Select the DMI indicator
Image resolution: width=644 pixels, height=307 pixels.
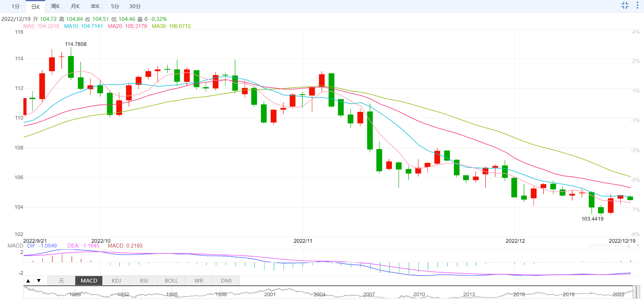(x=226, y=281)
